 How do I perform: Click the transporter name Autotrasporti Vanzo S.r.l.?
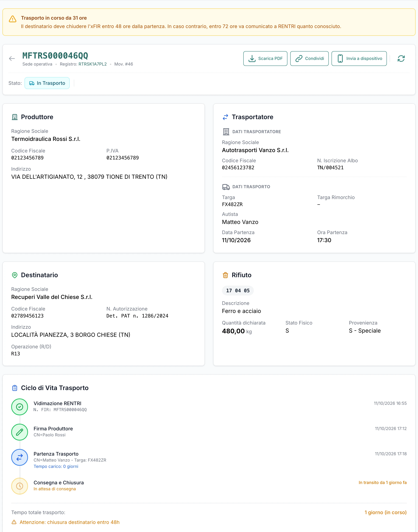[255, 150]
